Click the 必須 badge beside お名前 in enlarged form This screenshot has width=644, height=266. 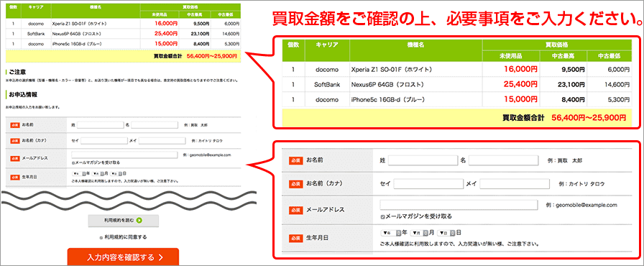click(295, 160)
